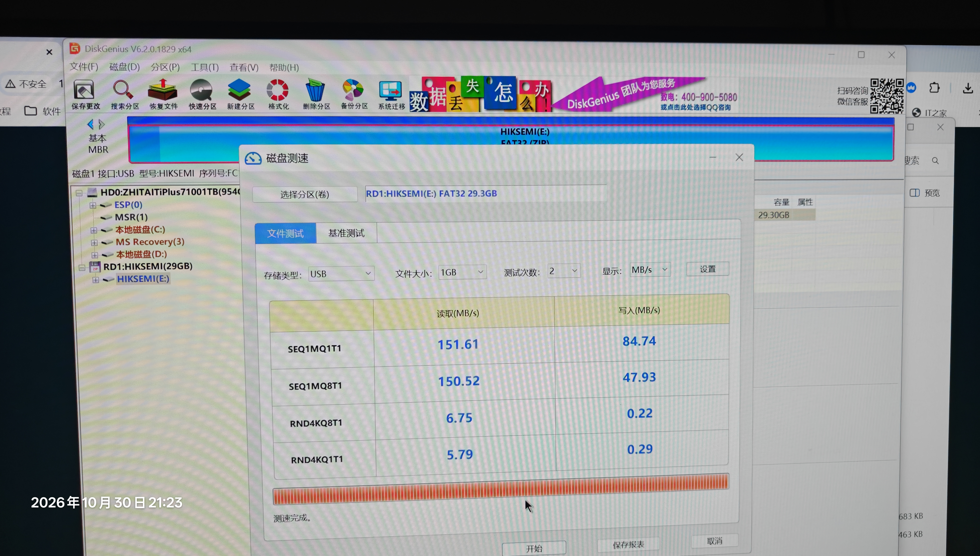Open the Search Partition (搜索分区) tool
This screenshot has height=556, width=980.
(124, 95)
